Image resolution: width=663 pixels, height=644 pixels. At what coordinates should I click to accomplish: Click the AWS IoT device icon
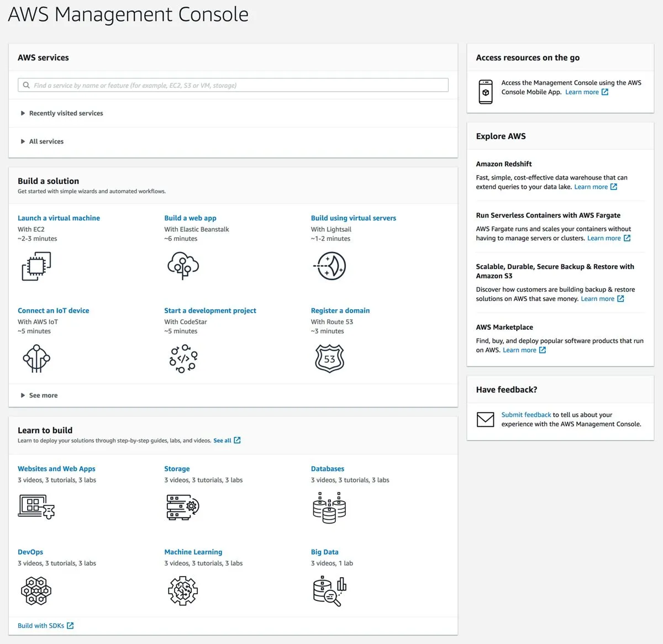tap(36, 358)
